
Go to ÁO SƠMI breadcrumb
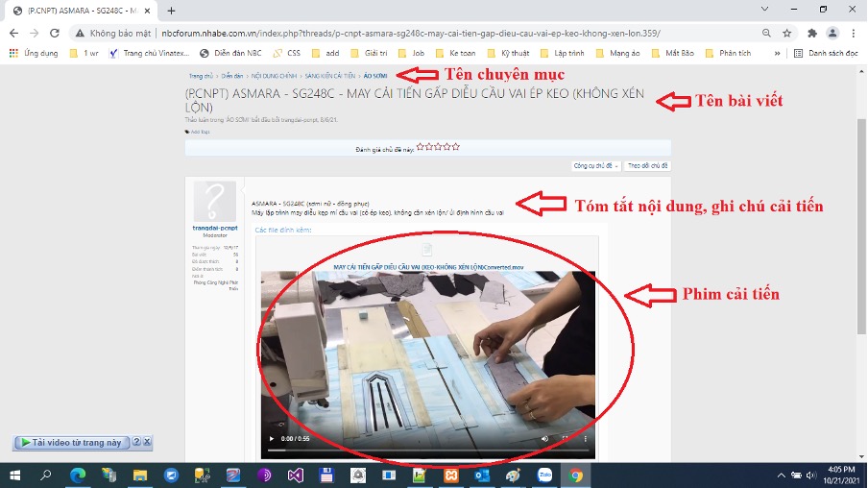point(375,76)
